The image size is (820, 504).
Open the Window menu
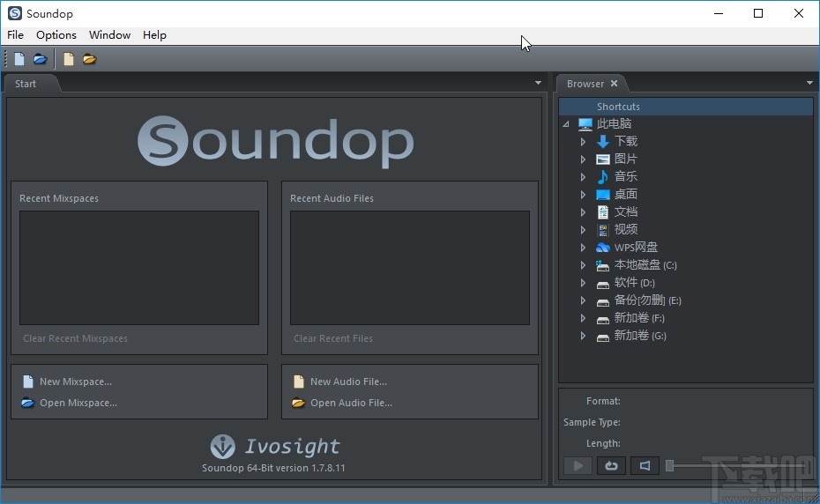pyautogui.click(x=110, y=35)
